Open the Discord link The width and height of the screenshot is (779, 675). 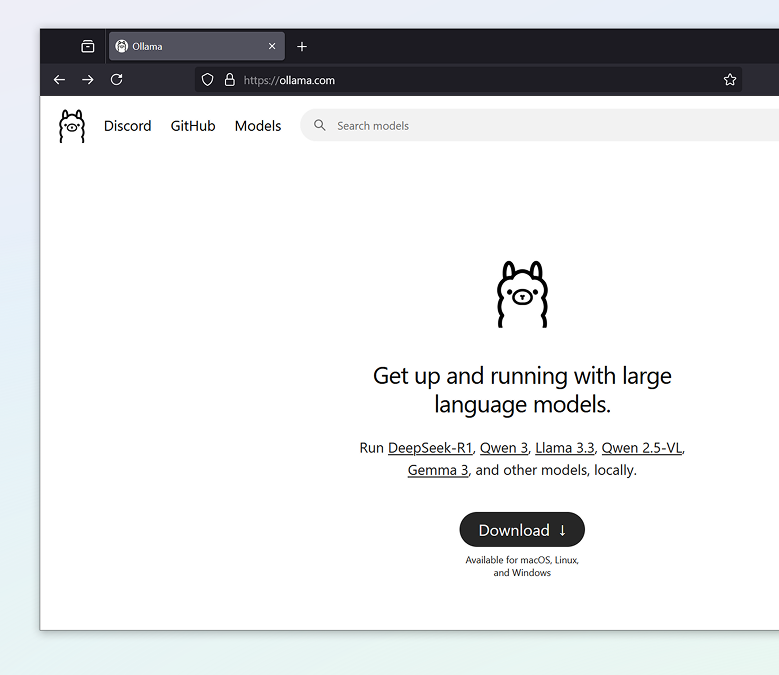pyautogui.click(x=128, y=126)
